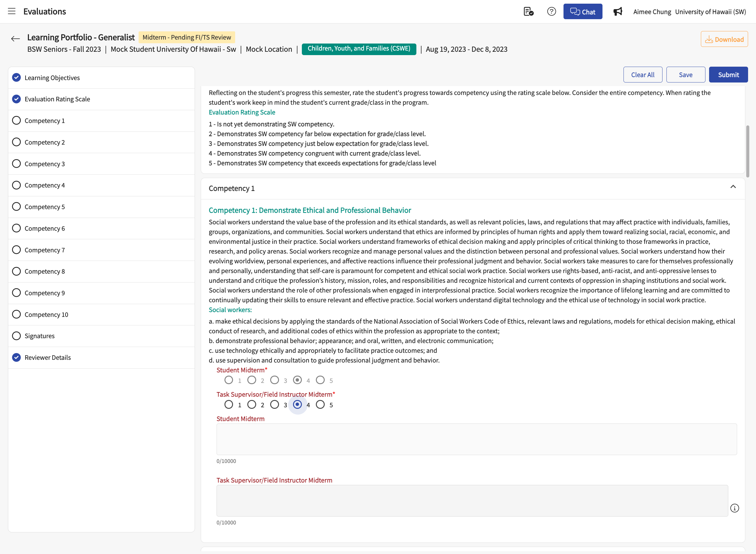The width and height of the screenshot is (756, 554).
Task: Go to Competency 5 in sidebar
Action: (x=101, y=207)
